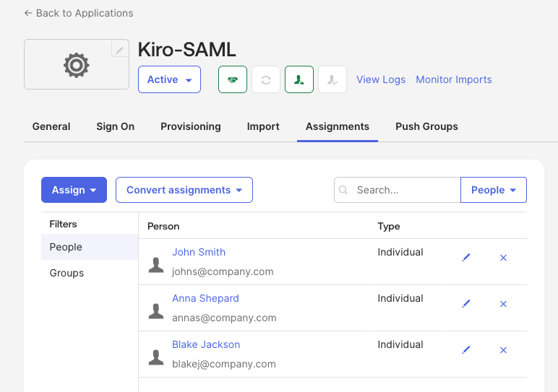Image resolution: width=558 pixels, height=392 pixels.
Task: Open the People search-type dropdown
Action: 493,190
